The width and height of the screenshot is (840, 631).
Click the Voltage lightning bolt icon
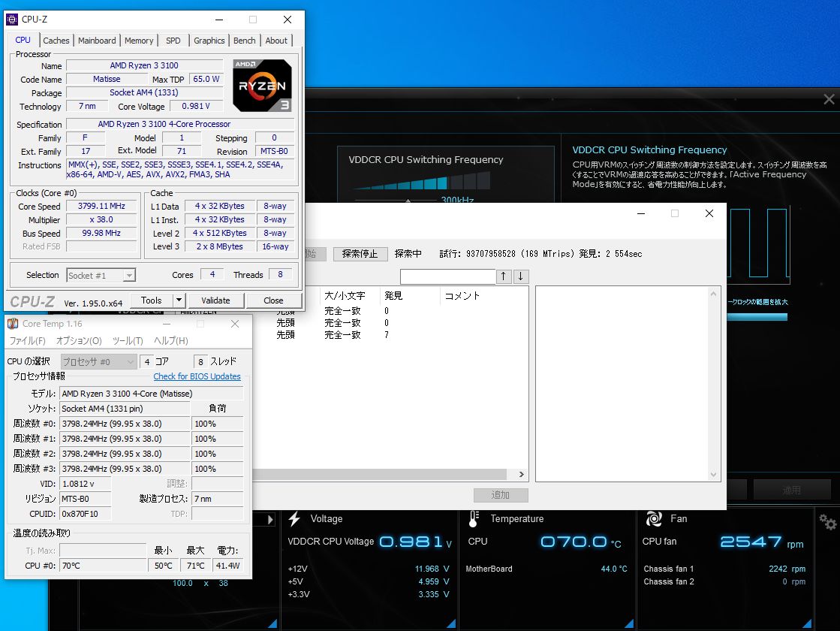pyautogui.click(x=294, y=518)
